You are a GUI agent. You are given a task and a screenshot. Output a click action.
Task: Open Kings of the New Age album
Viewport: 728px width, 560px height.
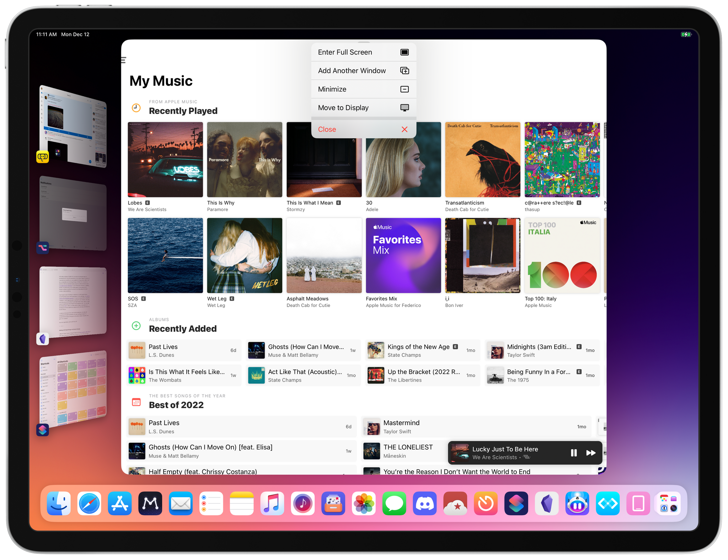click(423, 350)
